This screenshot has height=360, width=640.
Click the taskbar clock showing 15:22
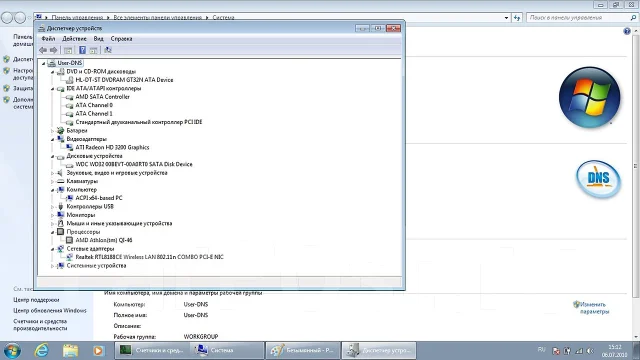[x=615, y=351]
